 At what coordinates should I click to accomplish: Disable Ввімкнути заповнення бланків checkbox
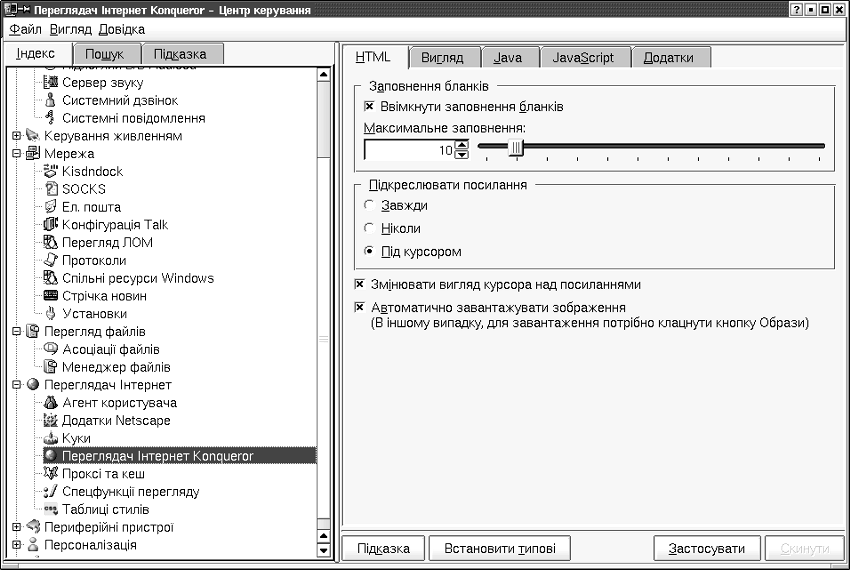(x=369, y=106)
